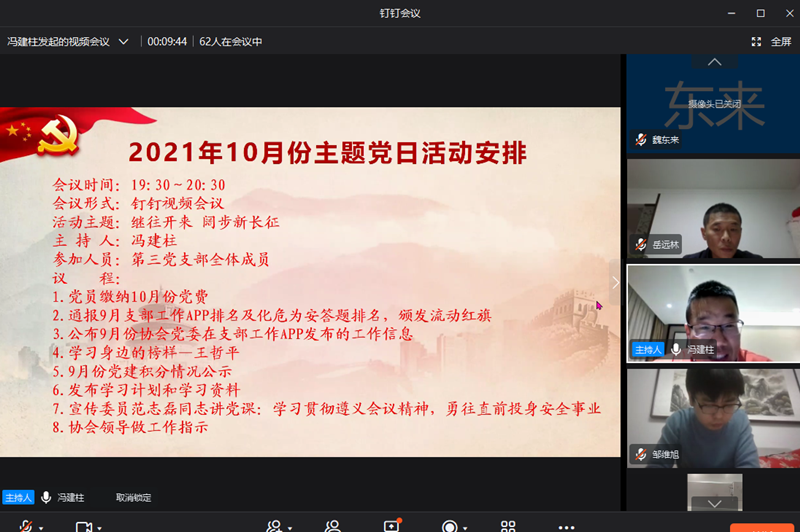Open the apps grid icon
This screenshot has width=800, height=532.
pos(508,526)
